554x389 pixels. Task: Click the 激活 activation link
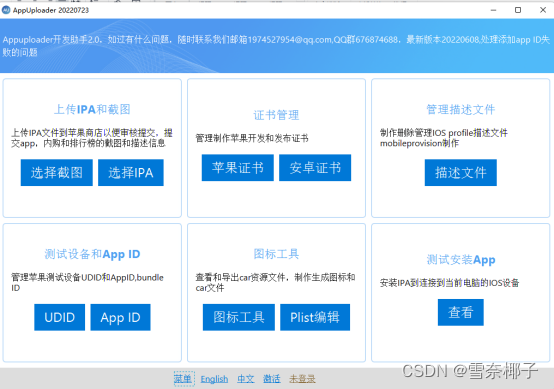[x=272, y=379]
